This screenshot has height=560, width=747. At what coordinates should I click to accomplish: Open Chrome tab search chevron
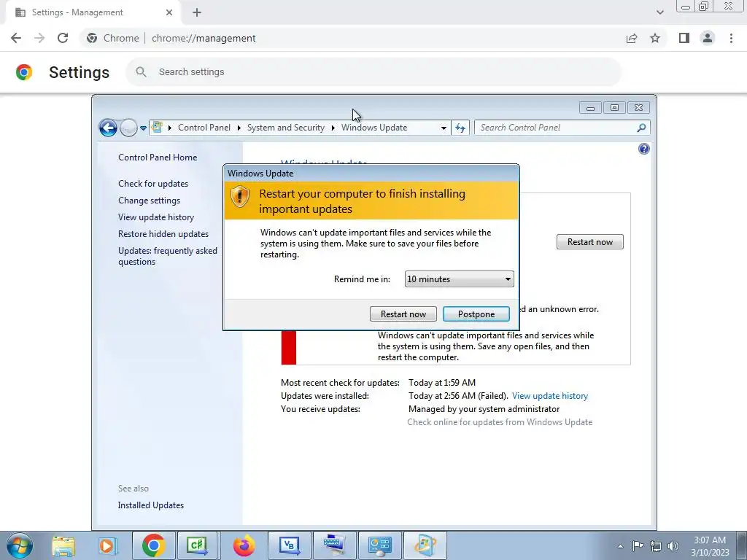point(659,12)
